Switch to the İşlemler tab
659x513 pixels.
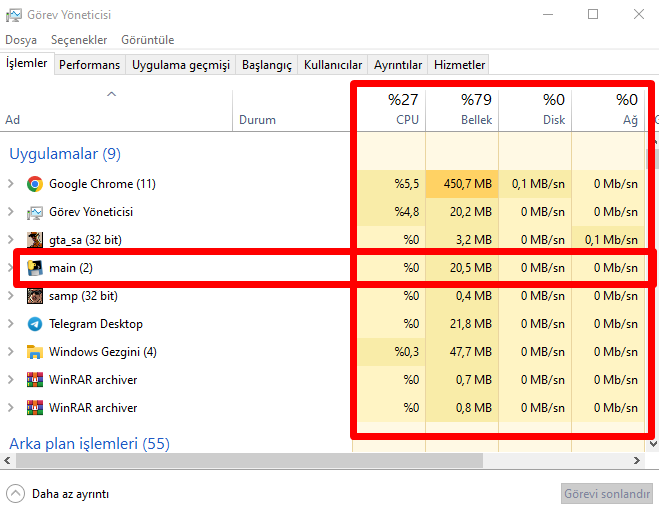[x=27, y=63]
